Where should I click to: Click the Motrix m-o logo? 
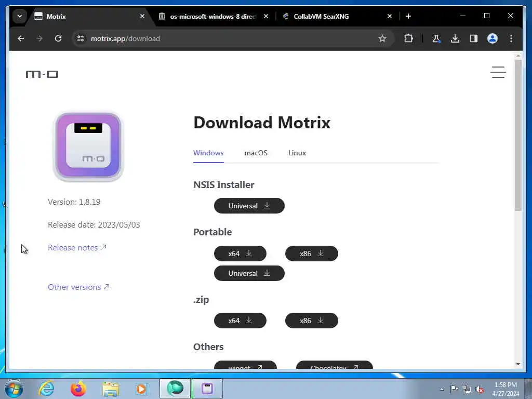42,74
